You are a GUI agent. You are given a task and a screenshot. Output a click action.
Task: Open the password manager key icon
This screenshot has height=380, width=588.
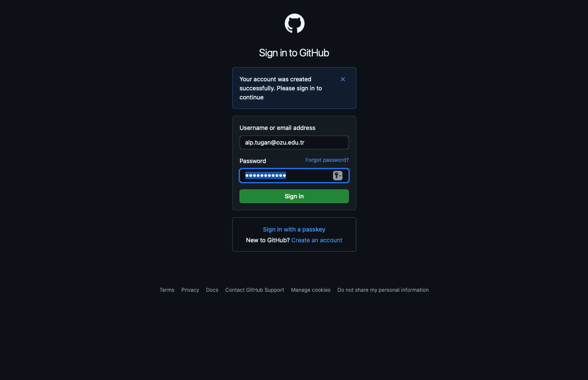point(338,176)
